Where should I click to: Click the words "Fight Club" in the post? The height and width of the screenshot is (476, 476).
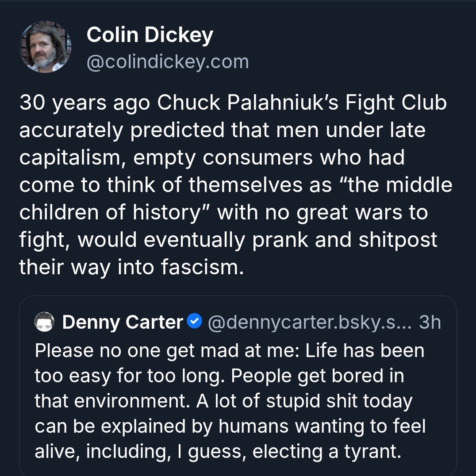tap(396, 103)
